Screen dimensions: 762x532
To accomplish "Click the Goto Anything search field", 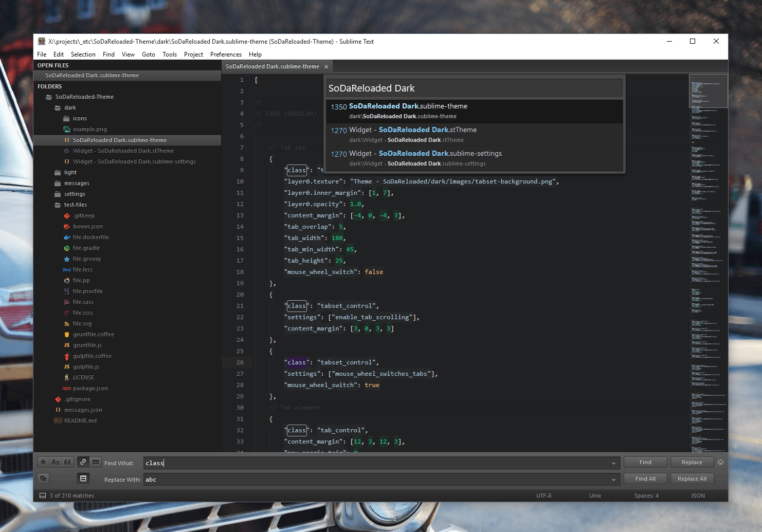I will 475,88.
